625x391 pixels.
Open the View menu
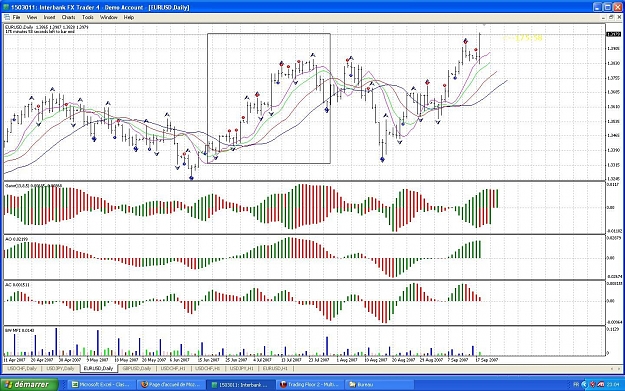32,18
